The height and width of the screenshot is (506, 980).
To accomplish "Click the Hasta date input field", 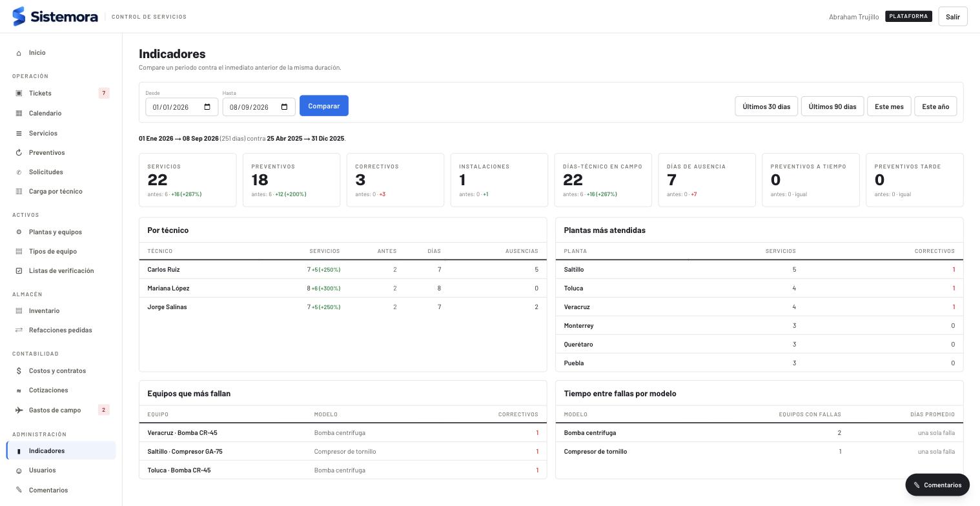I will pyautogui.click(x=259, y=107).
